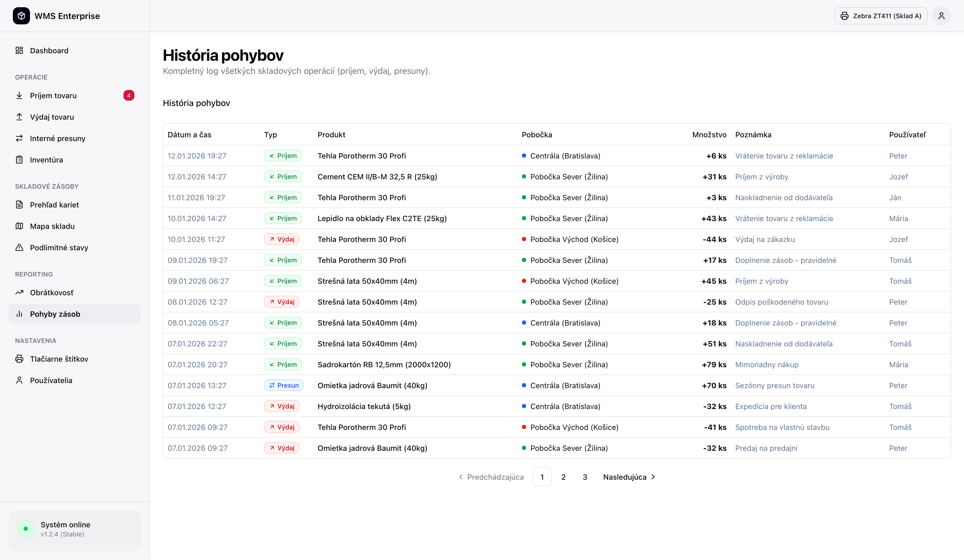This screenshot has height=560, width=964.
Task: Click the printer icon for Zebra ZT411
Action: point(844,16)
